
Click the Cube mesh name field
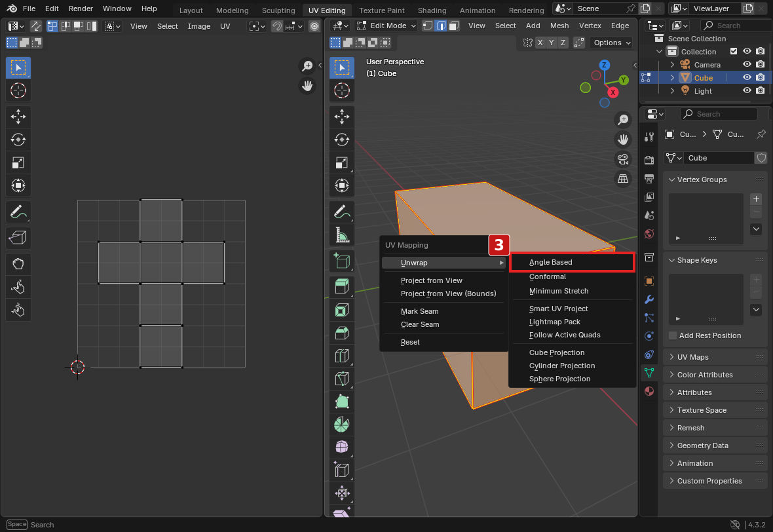(x=719, y=158)
